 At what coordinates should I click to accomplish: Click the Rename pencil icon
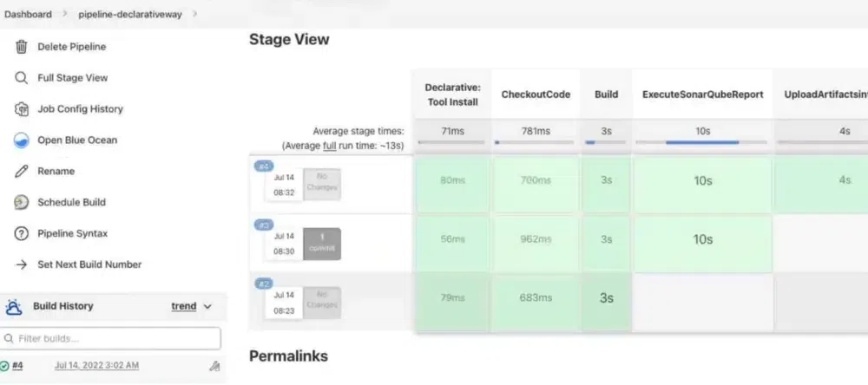(x=22, y=172)
